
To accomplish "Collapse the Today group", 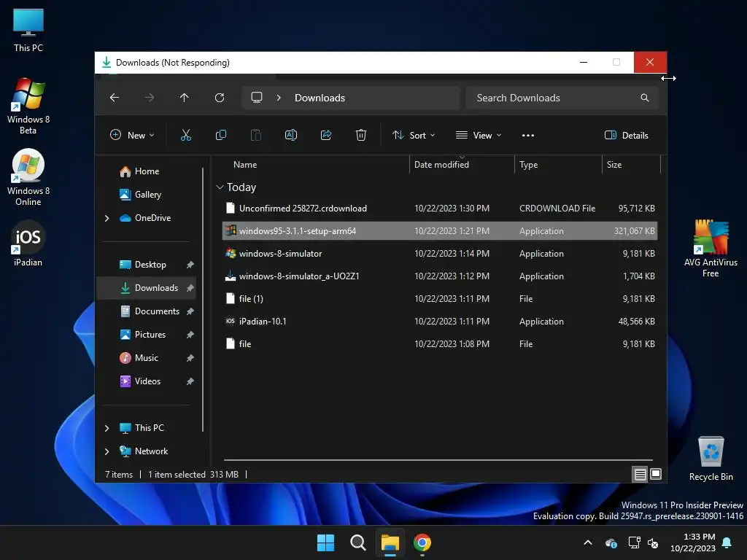I will (220, 187).
